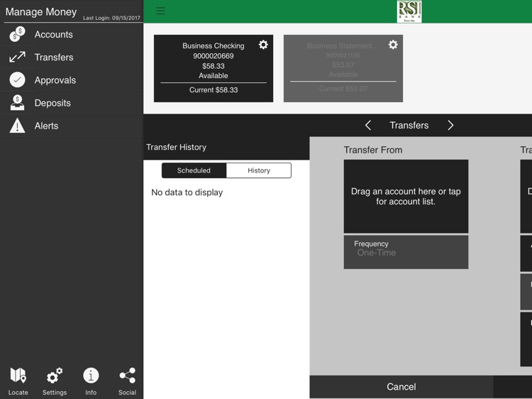532x399 pixels.
Task: Click the Alerts warning triangle icon
Action: [17, 126]
